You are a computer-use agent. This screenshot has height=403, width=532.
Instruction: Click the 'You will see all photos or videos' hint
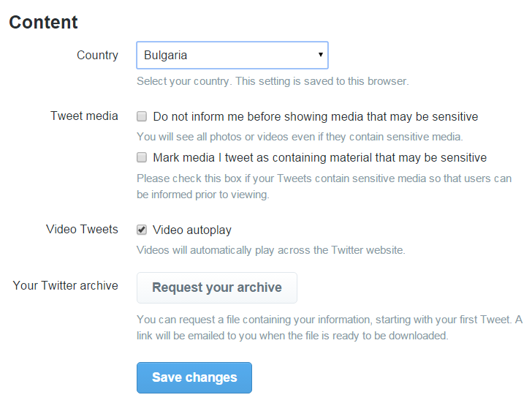pos(300,137)
